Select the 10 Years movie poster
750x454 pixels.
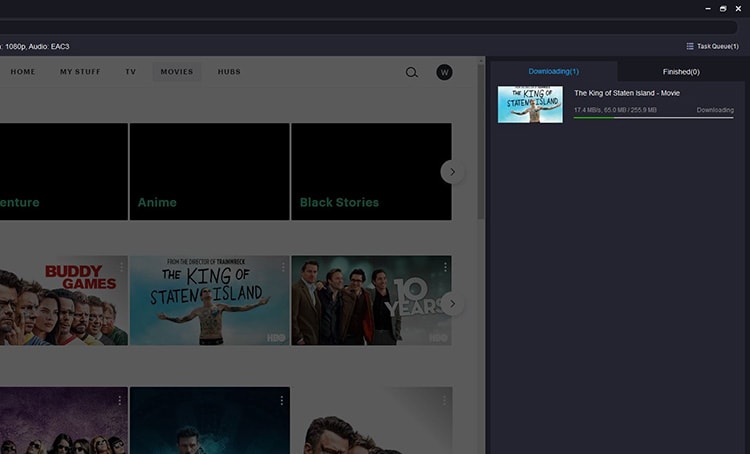coord(372,300)
